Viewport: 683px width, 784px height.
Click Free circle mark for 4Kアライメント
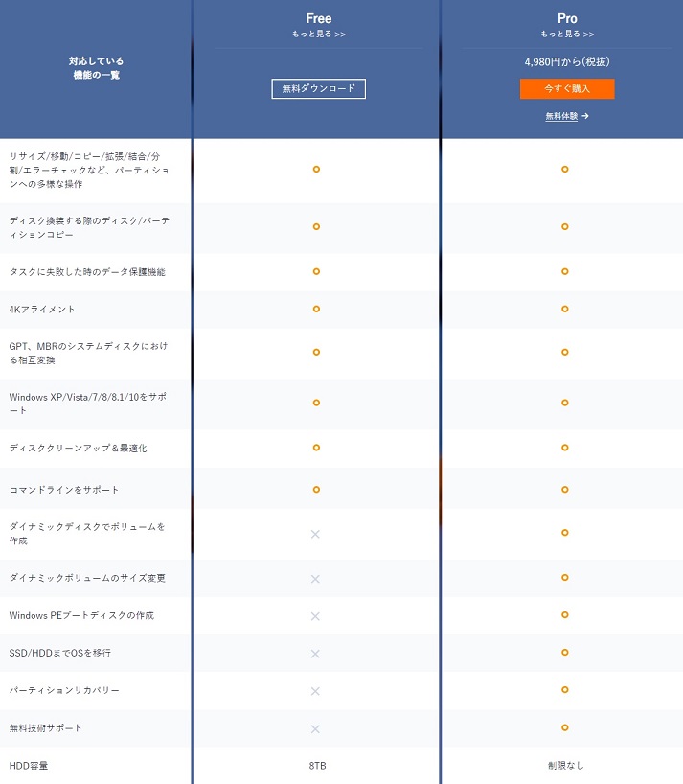pos(316,309)
